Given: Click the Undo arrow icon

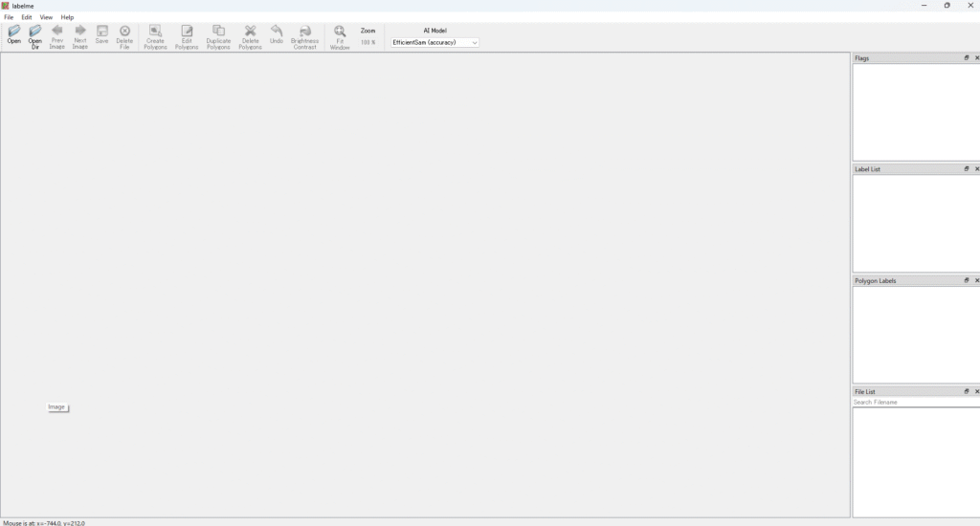Looking at the screenshot, I should (x=277, y=32).
